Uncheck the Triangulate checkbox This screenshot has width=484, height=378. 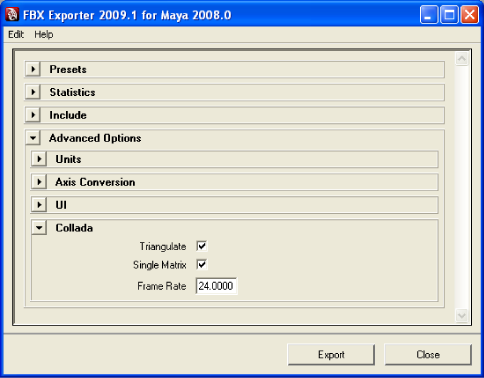(x=202, y=246)
